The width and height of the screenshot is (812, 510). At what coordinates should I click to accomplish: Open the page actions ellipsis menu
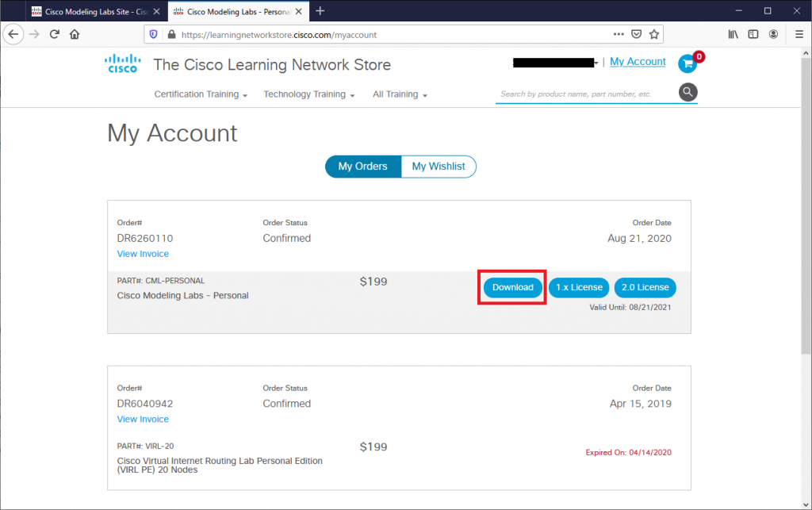[x=618, y=34]
